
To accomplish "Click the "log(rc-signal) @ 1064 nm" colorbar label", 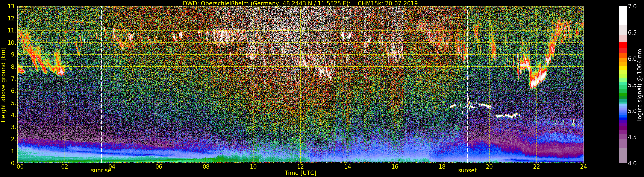I will (640, 85).
